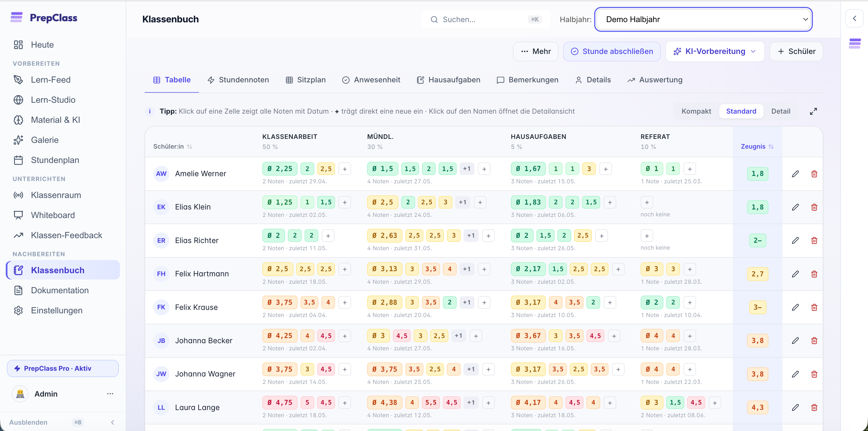Delete Amelie Werner's row via trash icon
This screenshot has width=868, height=431.
pyautogui.click(x=814, y=174)
